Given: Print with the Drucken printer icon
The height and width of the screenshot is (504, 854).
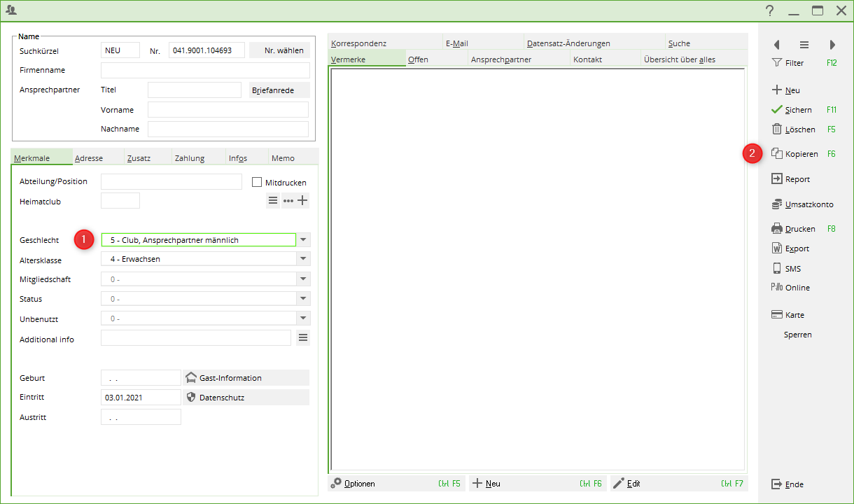Looking at the screenshot, I should pos(776,229).
